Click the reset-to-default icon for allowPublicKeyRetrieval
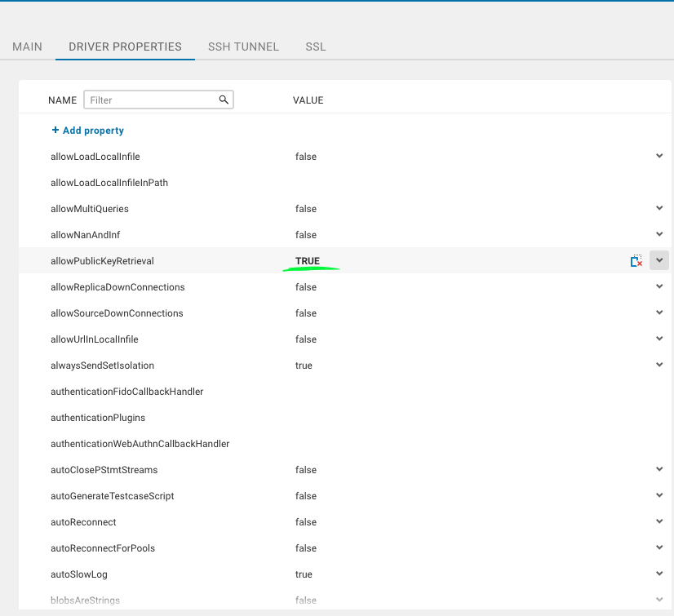Viewport: 674px width, 616px height. tap(636, 259)
